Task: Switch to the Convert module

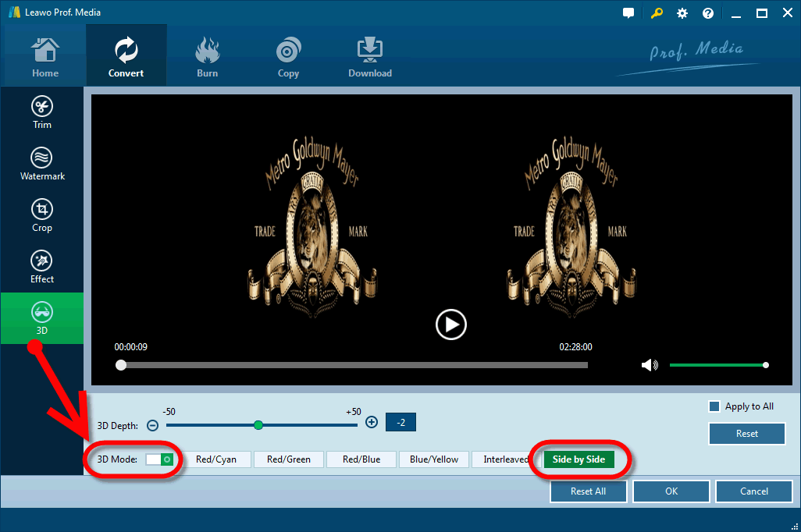Action: pos(126,56)
